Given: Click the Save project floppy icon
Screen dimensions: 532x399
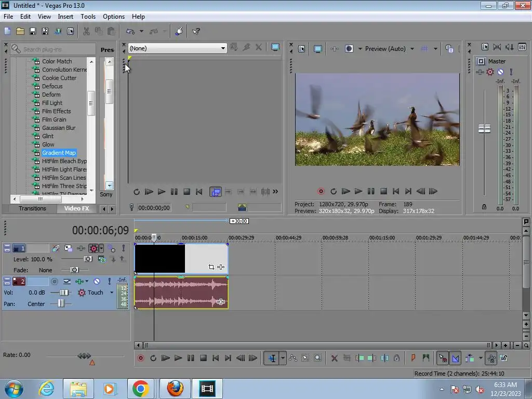Looking at the screenshot, I should pyautogui.click(x=33, y=31).
